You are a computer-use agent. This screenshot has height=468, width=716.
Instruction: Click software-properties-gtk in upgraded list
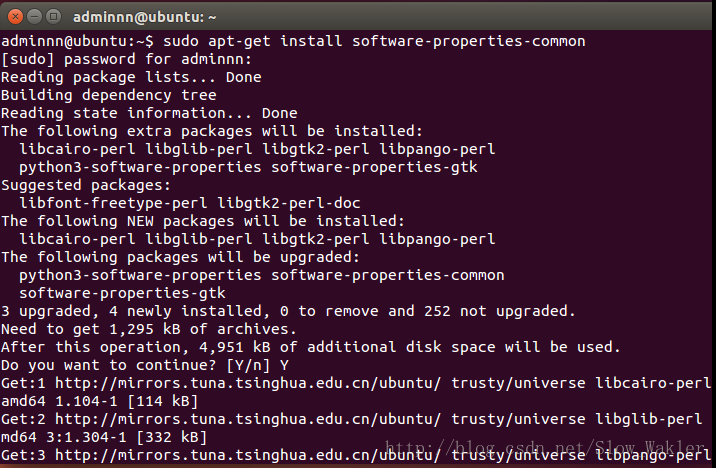click(x=122, y=293)
